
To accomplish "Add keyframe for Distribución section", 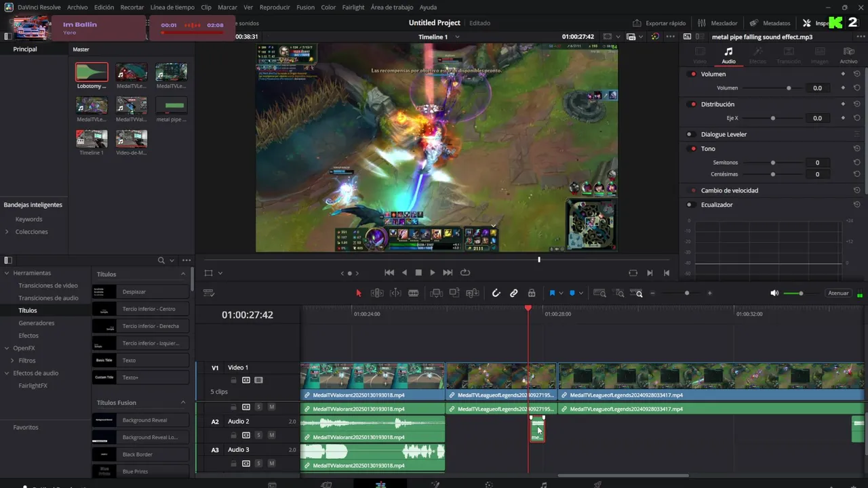I will pos(843,104).
